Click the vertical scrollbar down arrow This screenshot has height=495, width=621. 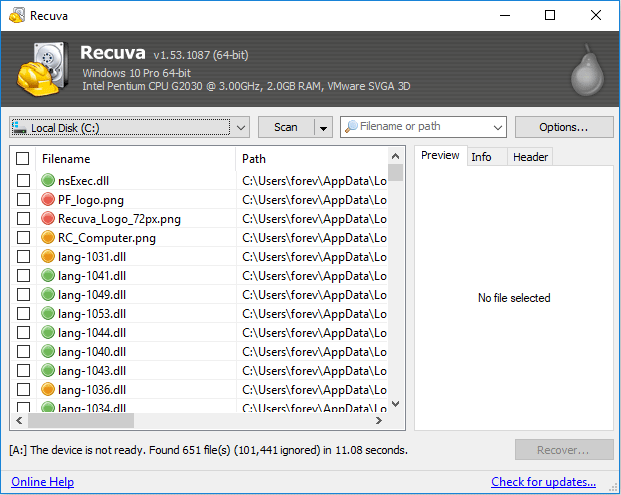[395, 404]
